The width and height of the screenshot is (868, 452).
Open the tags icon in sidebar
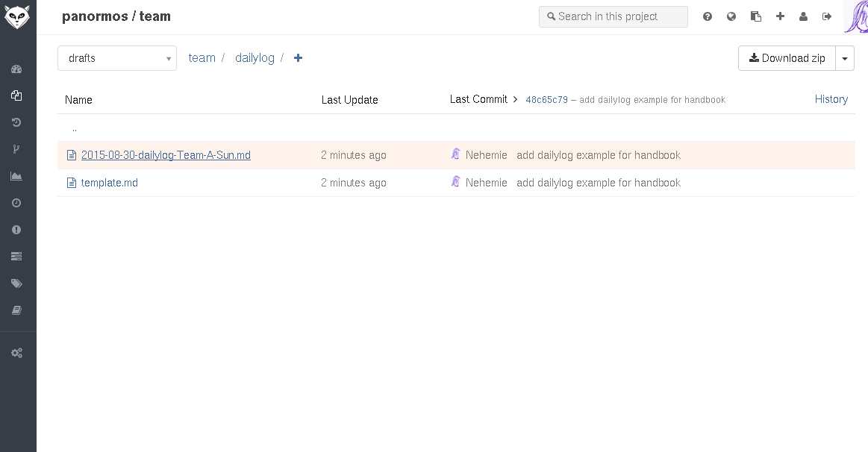point(16,283)
